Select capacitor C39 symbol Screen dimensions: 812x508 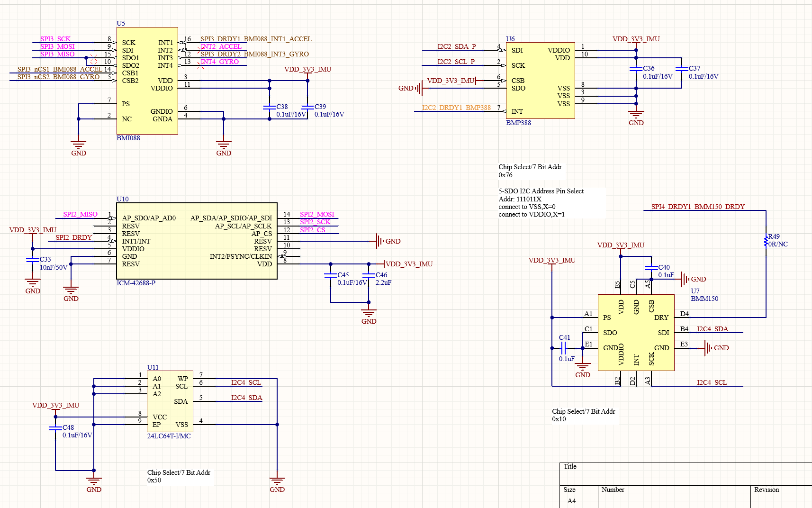307,108
